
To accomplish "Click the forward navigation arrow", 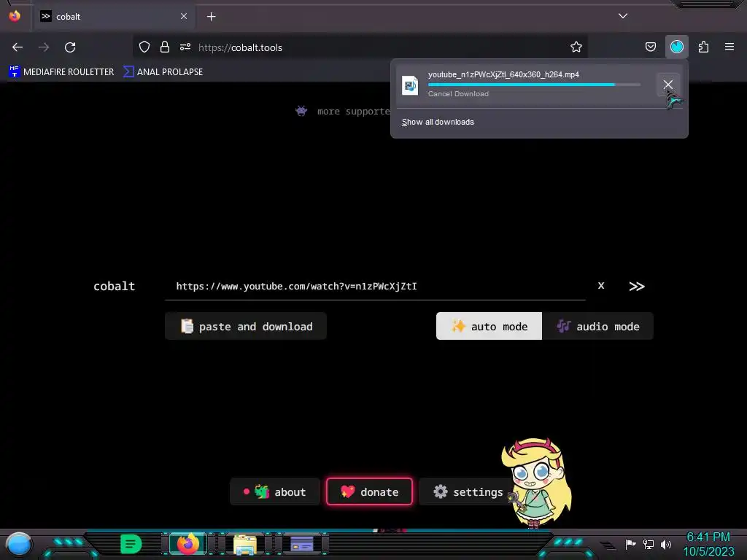I will 44,47.
